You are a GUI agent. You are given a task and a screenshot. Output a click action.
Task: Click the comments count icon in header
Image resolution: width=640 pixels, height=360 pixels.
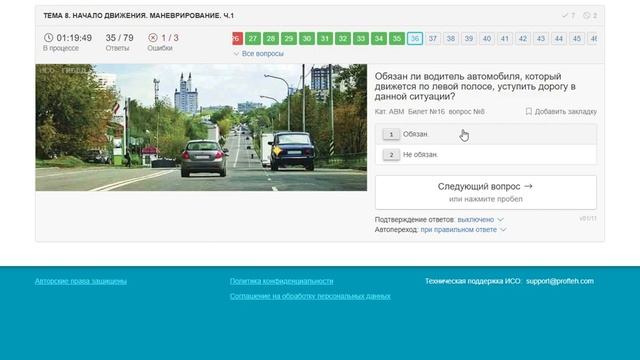587,16
